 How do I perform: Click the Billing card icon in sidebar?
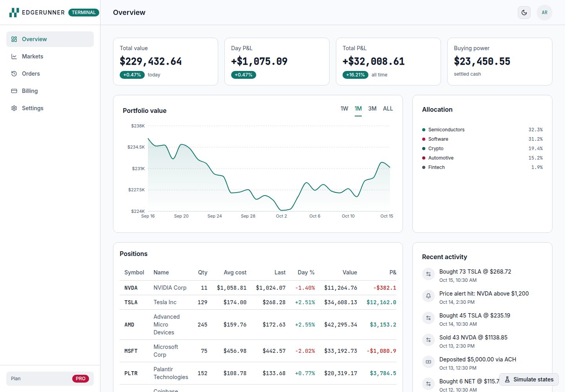coord(14,91)
